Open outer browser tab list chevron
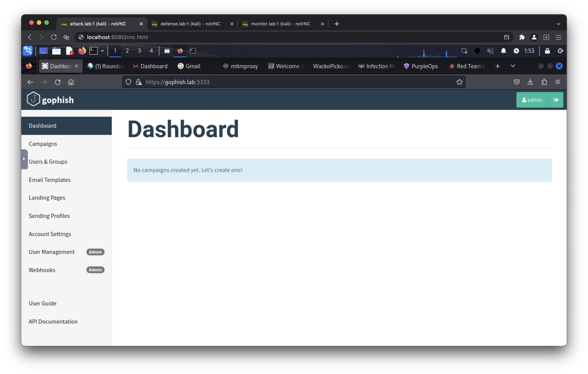Screen dimensions: 588x374 558,24
